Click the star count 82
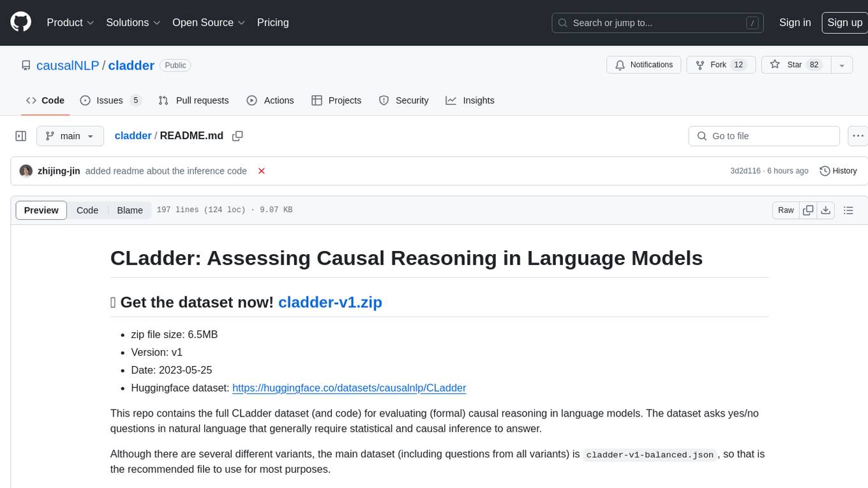This screenshot has width=868, height=488. (x=814, y=65)
